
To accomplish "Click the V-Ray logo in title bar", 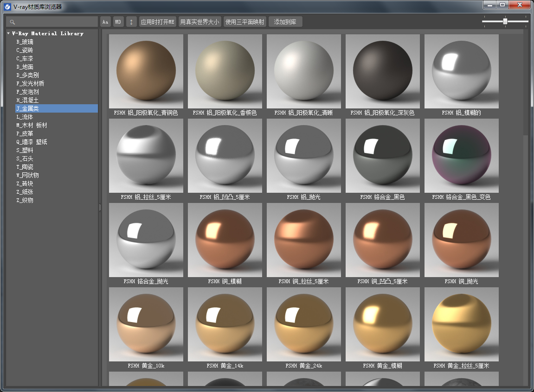I will 7,7.
